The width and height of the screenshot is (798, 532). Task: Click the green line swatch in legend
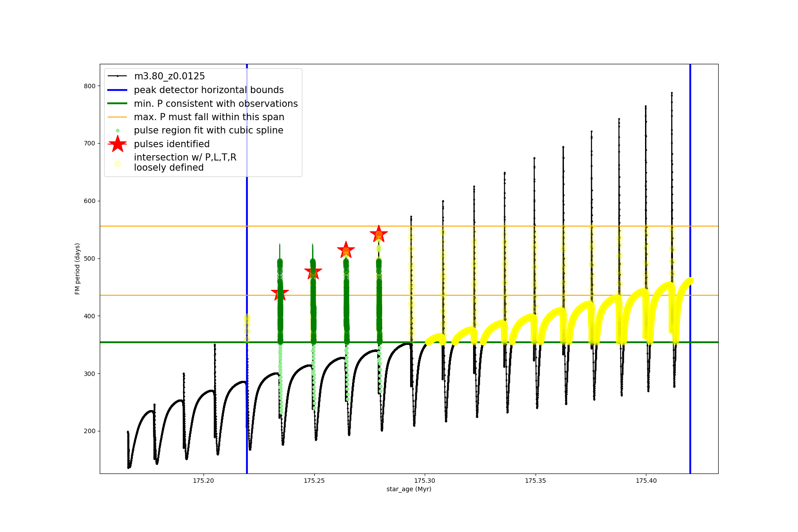pos(117,103)
